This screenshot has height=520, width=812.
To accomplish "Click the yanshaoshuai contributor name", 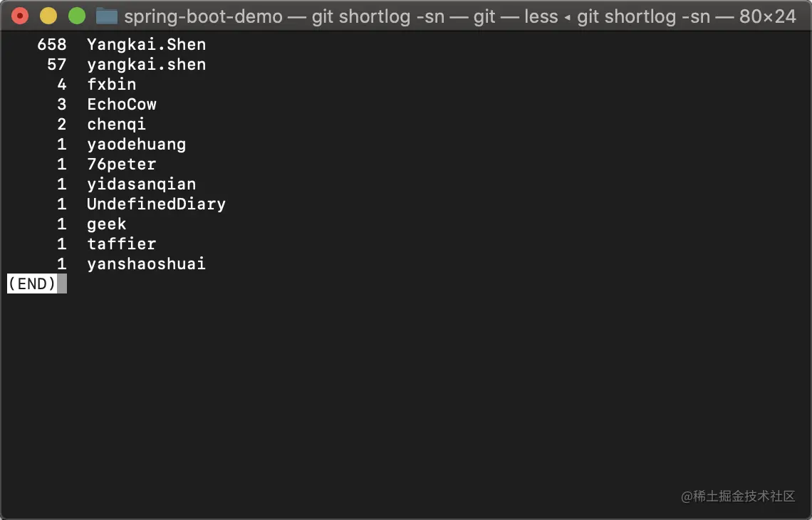I will click(147, 264).
